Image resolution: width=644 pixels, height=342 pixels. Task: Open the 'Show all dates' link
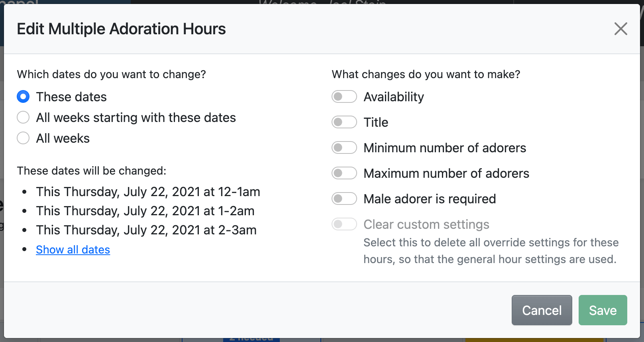(73, 250)
